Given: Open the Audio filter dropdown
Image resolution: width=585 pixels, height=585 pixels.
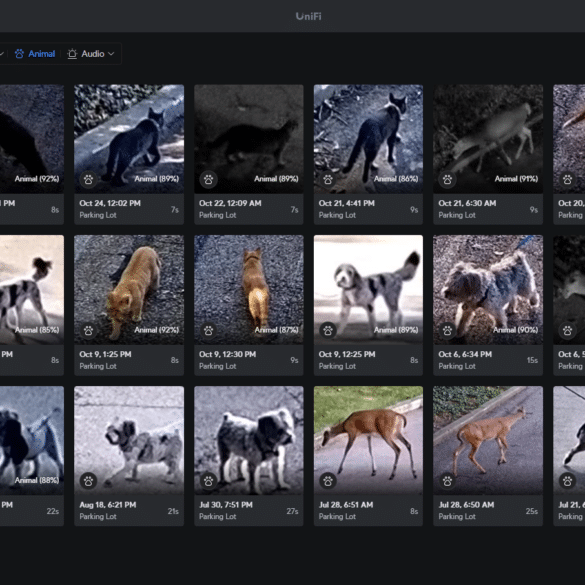Looking at the screenshot, I should tap(91, 54).
